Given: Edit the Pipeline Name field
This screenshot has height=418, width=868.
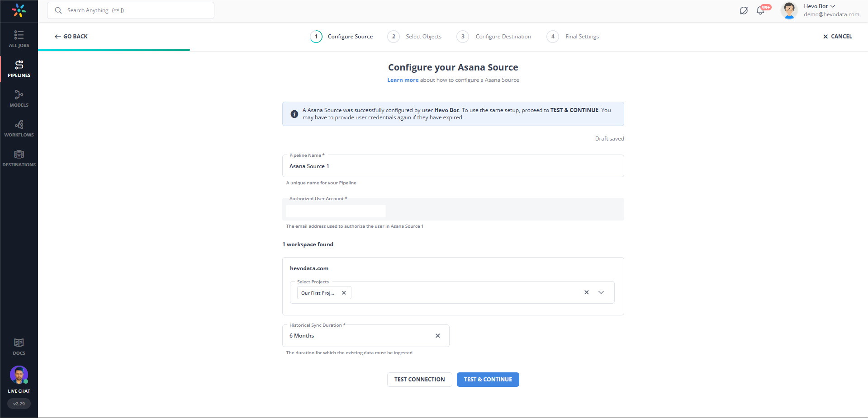Looking at the screenshot, I should pos(453,166).
